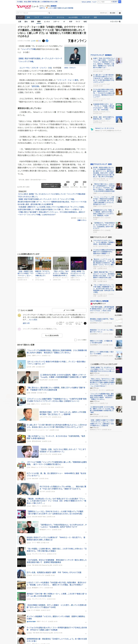Select the ライブ navigation tab

[x=37, y=17]
